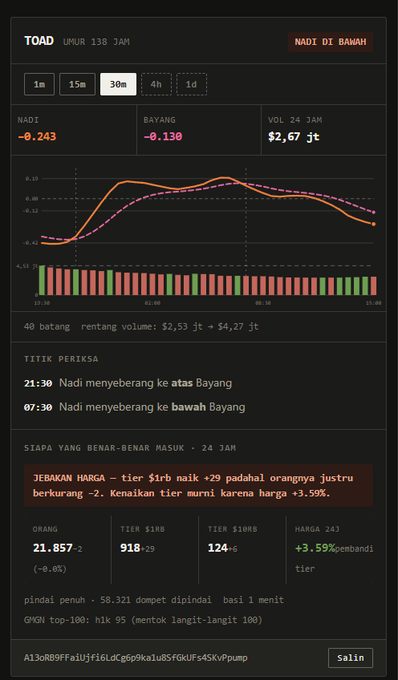Viewport: 398px width, 680px height.
Task: Click the SIAPA YANG BENAR-BENAR MASUK heading
Action: coord(130,448)
